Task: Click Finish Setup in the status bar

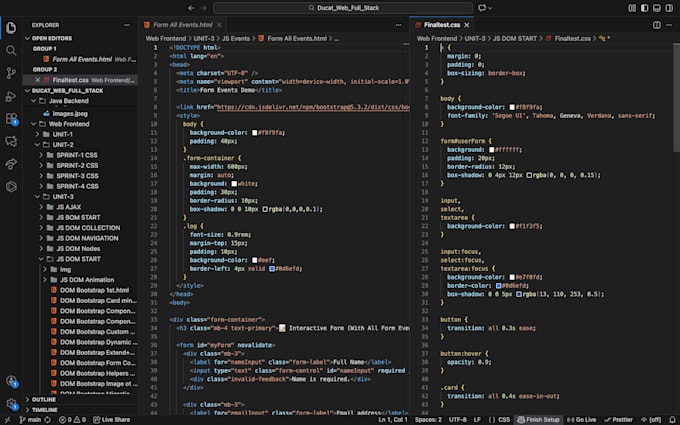Action: tap(538, 420)
